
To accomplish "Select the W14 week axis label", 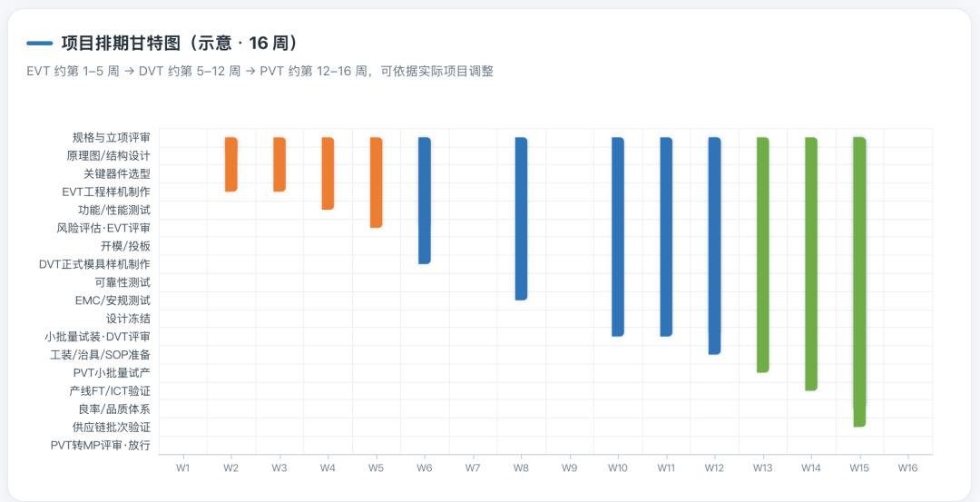I will 811,467.
